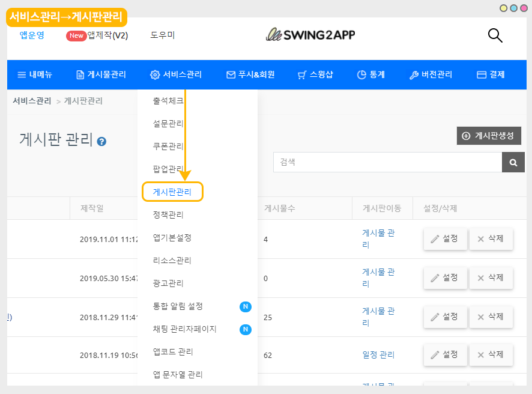Image resolution: width=532 pixels, height=394 pixels.
Task: Click the search submit button beside 검색 field
Action: 513,162
